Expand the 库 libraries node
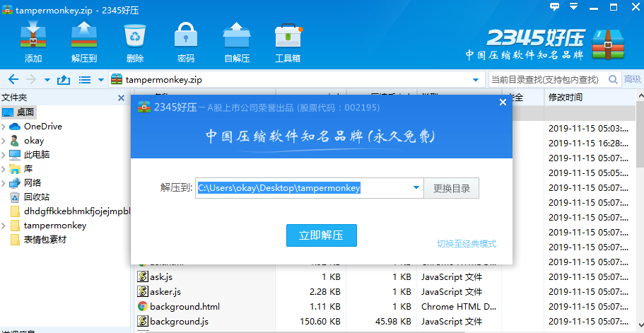Image resolution: width=644 pixels, height=333 pixels. [x=4, y=169]
